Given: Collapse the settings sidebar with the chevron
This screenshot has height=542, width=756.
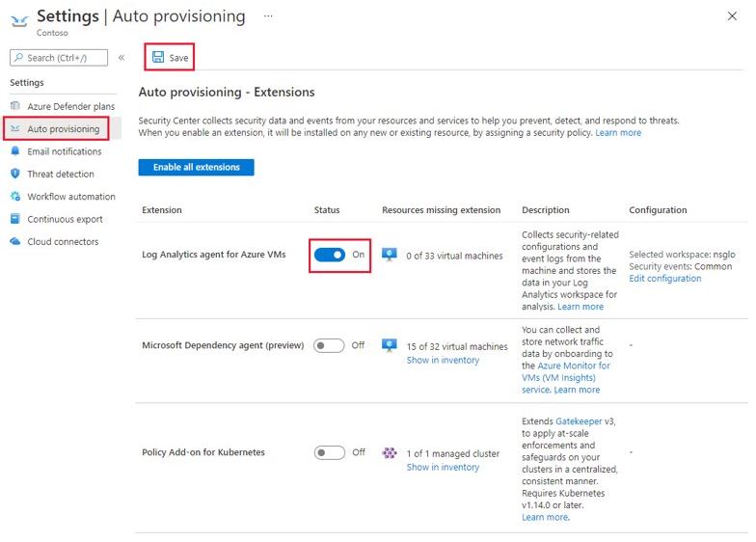Looking at the screenshot, I should [x=121, y=58].
